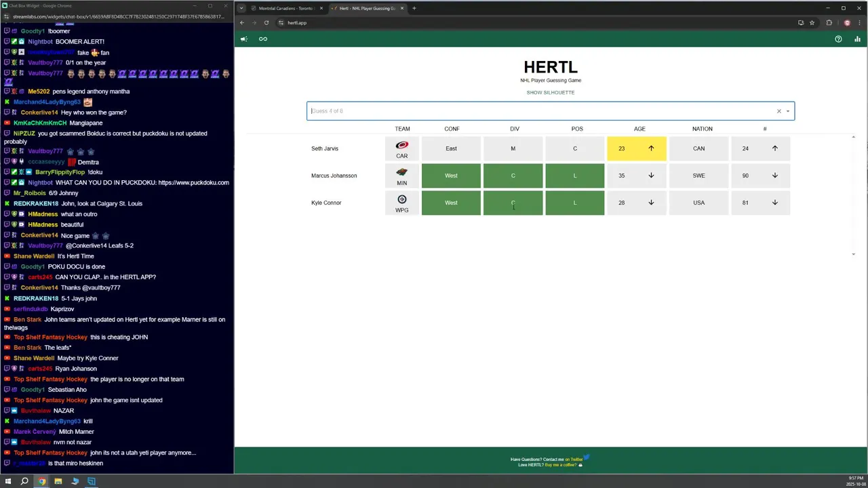The width and height of the screenshot is (868, 488).
Task: Click the down arrow by jersey number 90
Action: (x=775, y=176)
